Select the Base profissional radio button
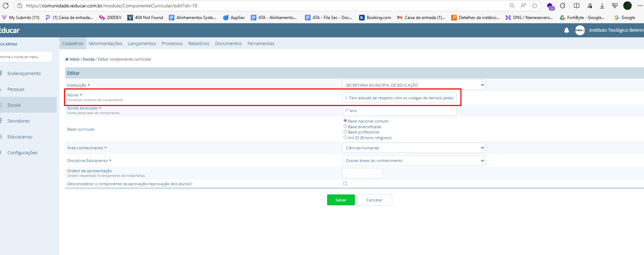Screen dimensions: 644x255 [345, 132]
